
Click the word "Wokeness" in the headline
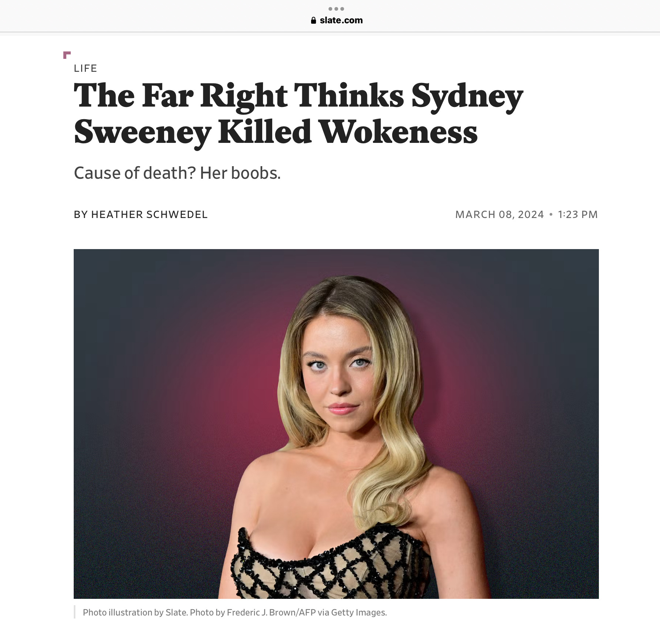click(399, 132)
